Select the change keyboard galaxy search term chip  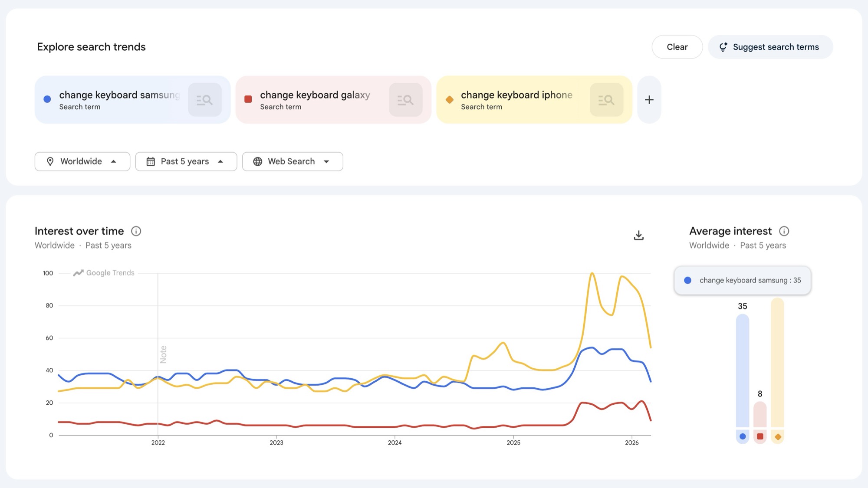tap(315, 99)
